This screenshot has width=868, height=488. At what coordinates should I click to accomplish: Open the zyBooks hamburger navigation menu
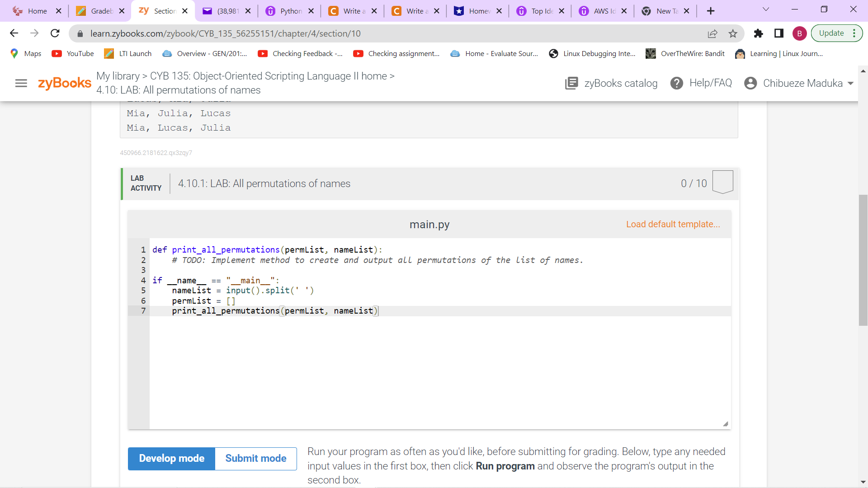click(x=21, y=83)
